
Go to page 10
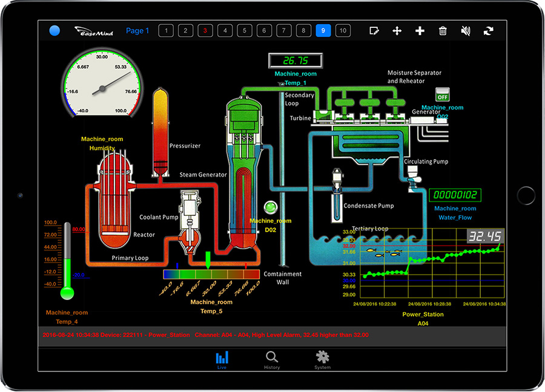[343, 31]
